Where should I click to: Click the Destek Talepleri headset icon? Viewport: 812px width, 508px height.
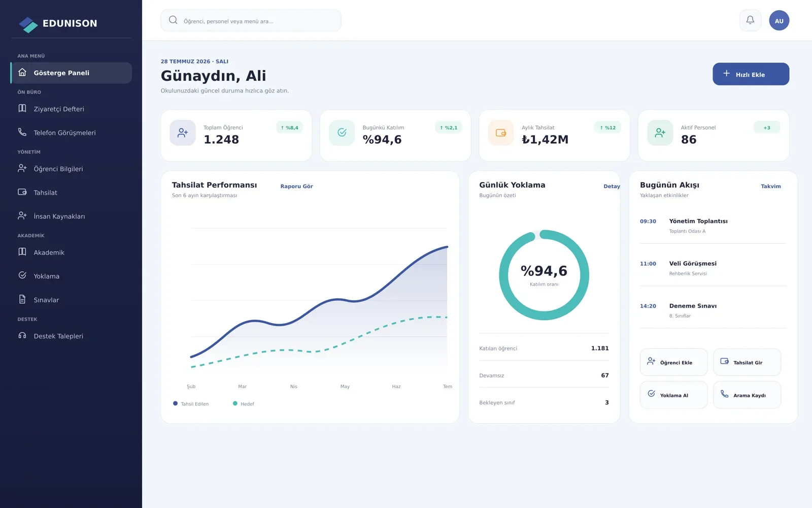pyautogui.click(x=22, y=335)
